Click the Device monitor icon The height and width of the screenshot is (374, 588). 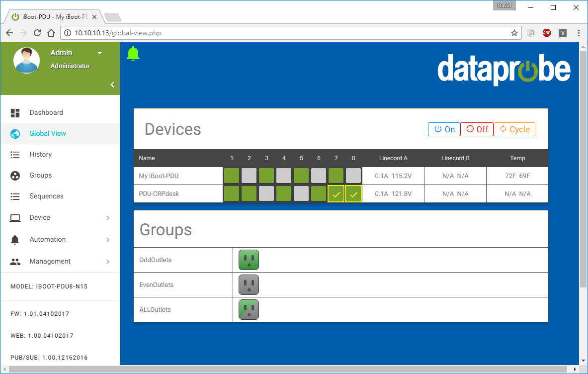[x=15, y=217]
